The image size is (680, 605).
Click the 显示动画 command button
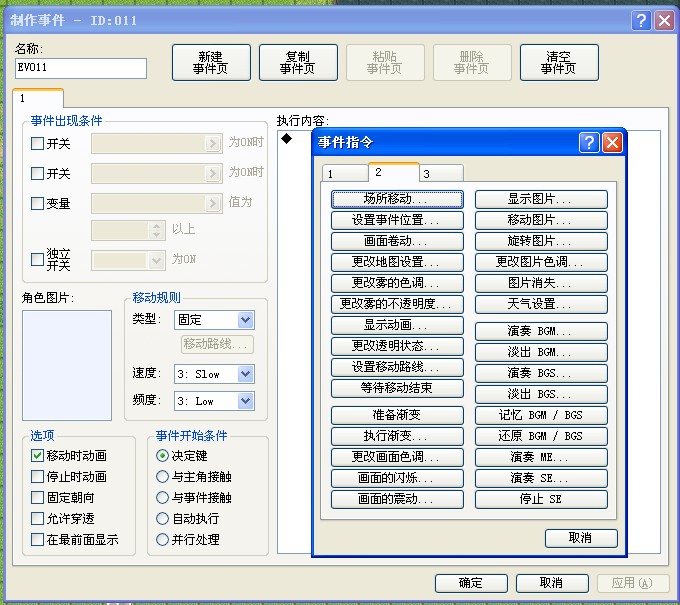click(397, 325)
